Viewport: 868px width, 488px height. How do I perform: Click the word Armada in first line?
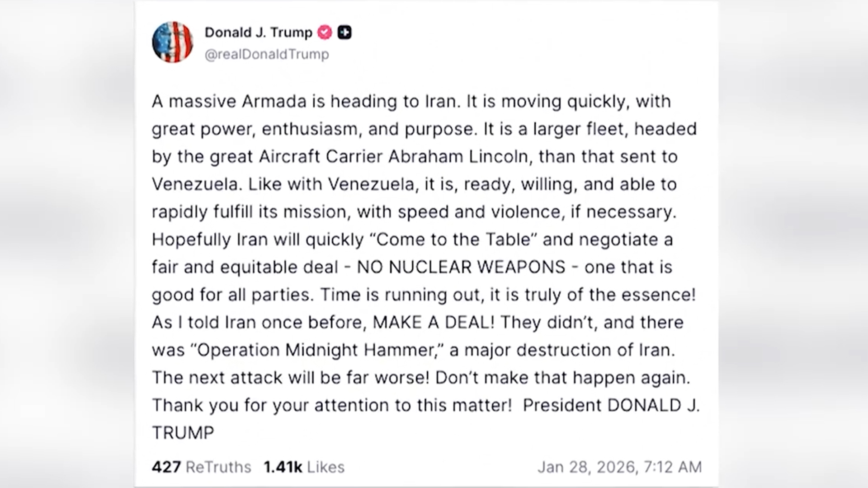(274, 102)
